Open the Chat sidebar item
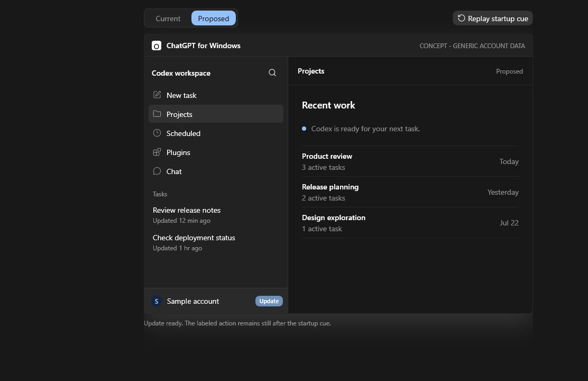The height and width of the screenshot is (381, 588). pos(216,171)
